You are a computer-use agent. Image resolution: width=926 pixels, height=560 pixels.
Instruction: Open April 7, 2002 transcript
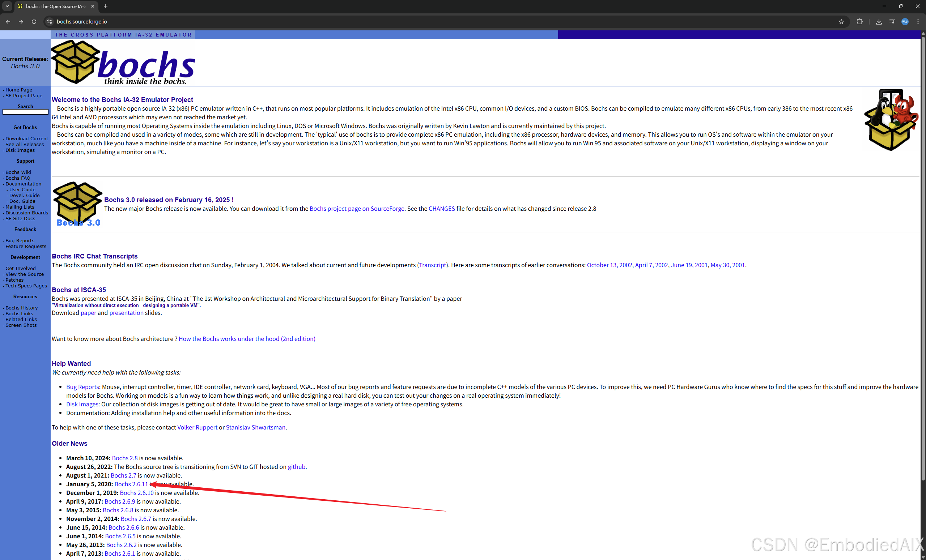(x=652, y=265)
